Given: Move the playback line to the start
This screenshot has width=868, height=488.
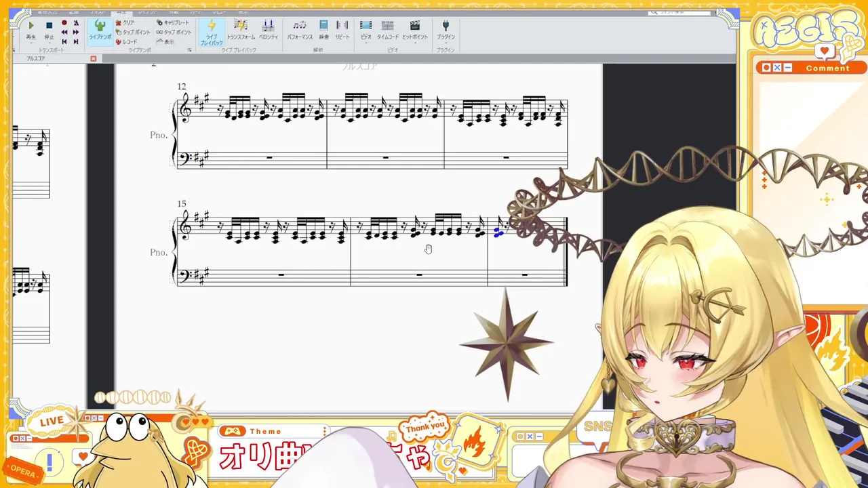Looking at the screenshot, I should click(64, 41).
